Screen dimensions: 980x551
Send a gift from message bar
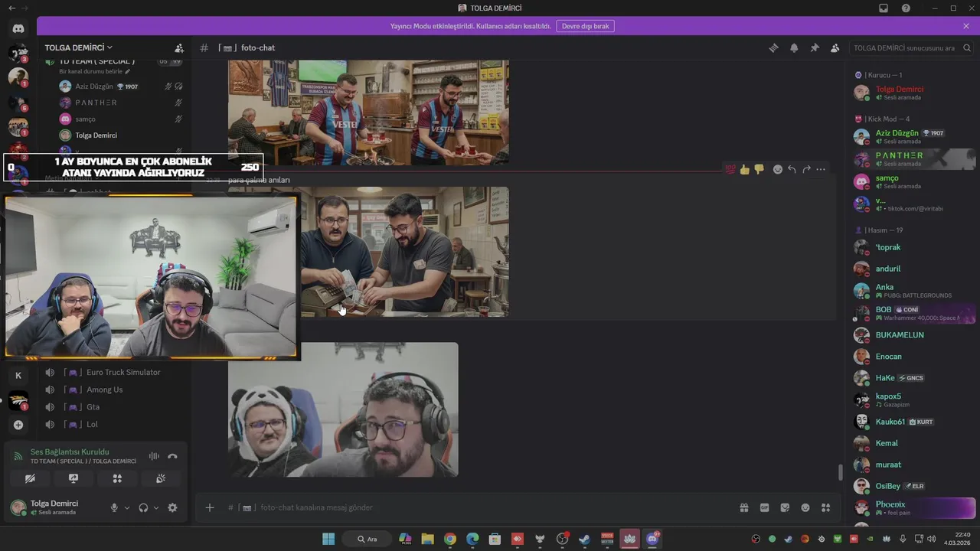click(743, 507)
